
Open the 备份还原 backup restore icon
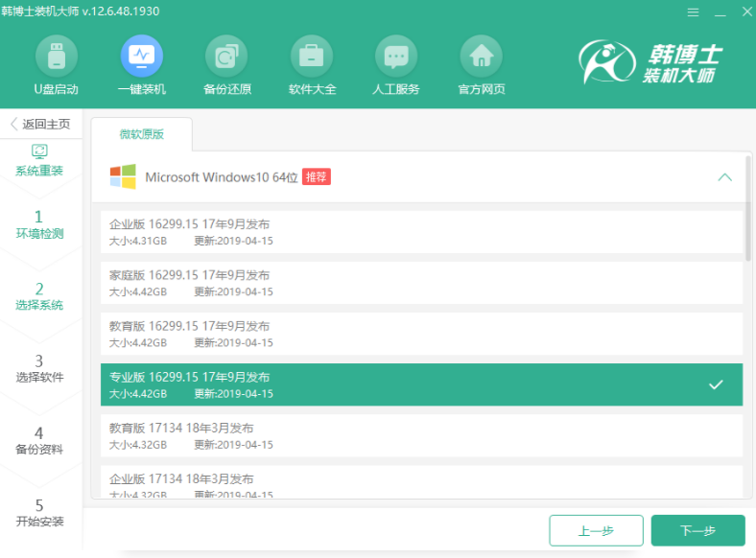(x=226, y=57)
